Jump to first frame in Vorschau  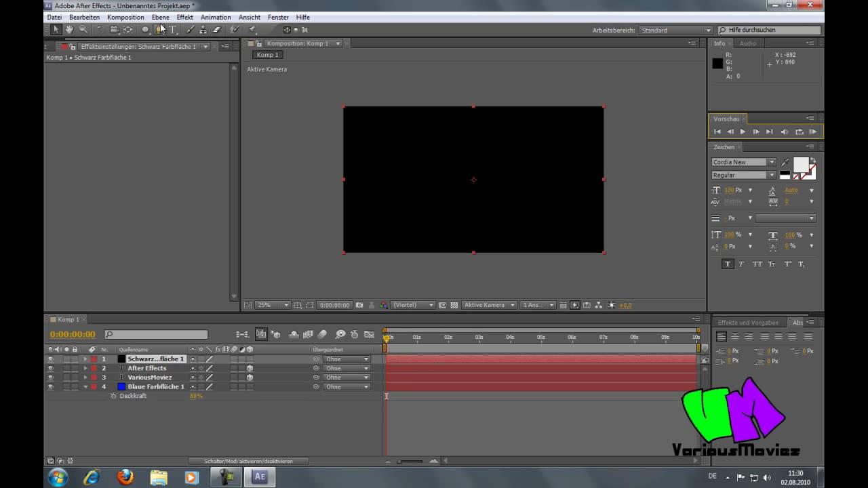click(x=717, y=131)
